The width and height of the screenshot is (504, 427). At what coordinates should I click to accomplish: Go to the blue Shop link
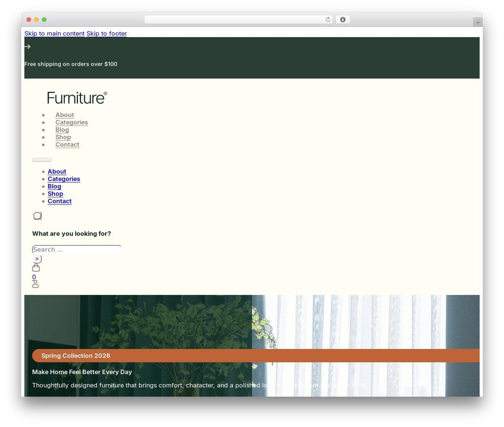tap(55, 194)
